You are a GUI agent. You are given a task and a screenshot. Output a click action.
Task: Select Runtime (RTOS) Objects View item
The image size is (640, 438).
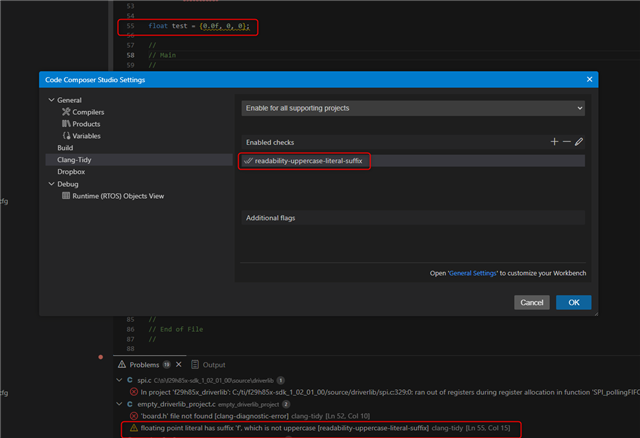click(x=118, y=196)
